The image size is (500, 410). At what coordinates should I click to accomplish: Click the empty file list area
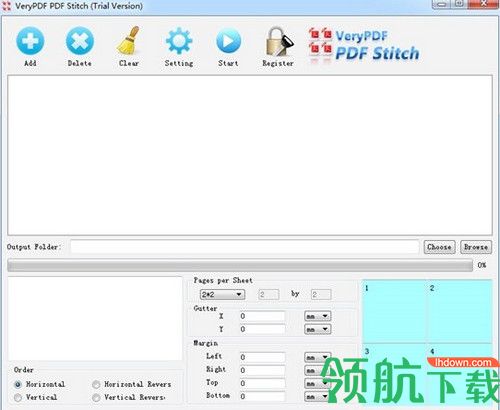click(250, 155)
